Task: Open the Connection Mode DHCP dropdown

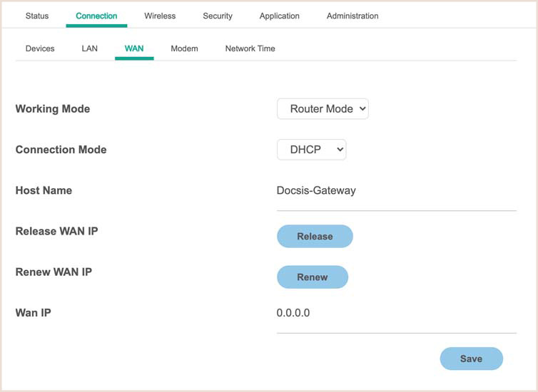Action: 311,150
